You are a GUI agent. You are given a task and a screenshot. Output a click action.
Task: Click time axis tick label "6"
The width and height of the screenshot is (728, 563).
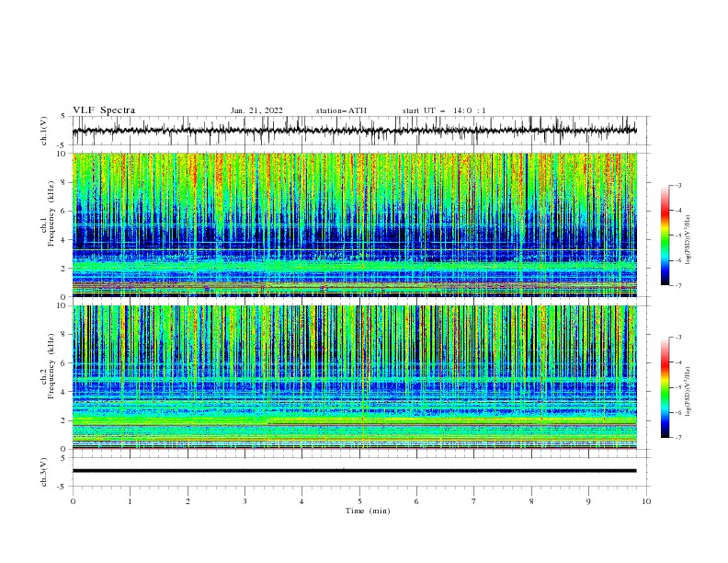pyautogui.click(x=416, y=501)
